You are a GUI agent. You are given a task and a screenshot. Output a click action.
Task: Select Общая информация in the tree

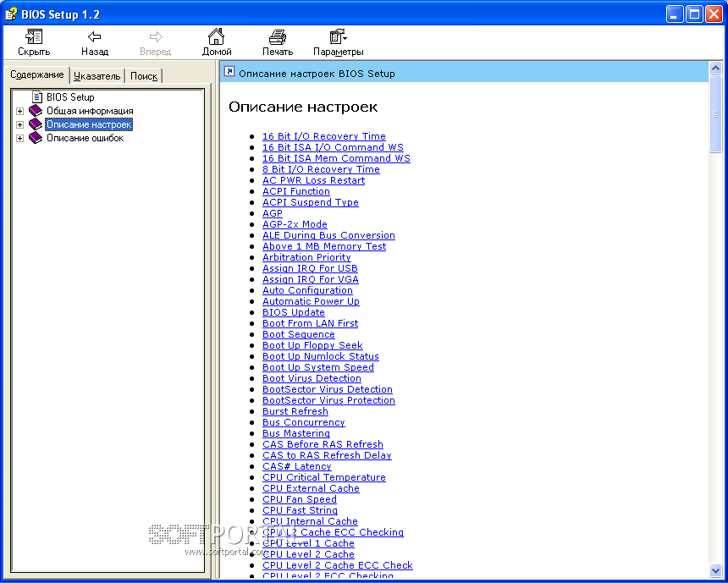90,111
